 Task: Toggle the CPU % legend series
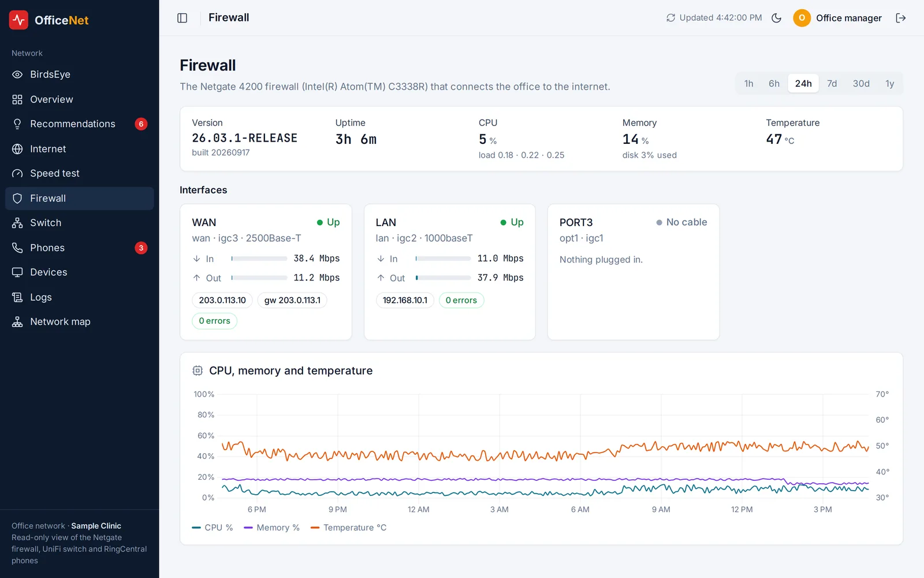click(x=213, y=528)
